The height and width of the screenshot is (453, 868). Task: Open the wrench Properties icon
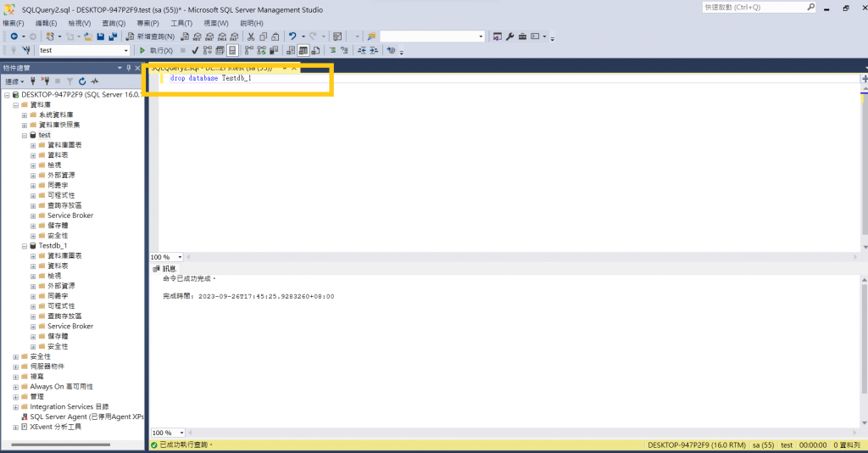509,36
